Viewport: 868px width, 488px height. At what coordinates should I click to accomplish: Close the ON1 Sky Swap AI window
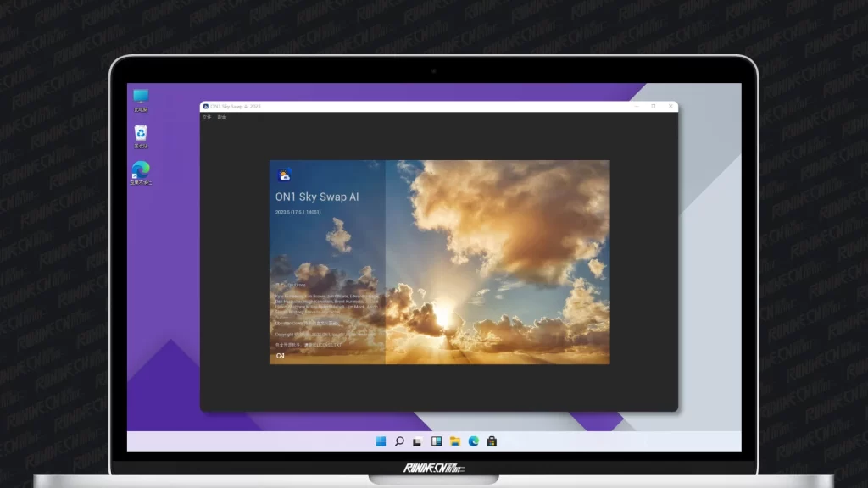[x=670, y=107]
